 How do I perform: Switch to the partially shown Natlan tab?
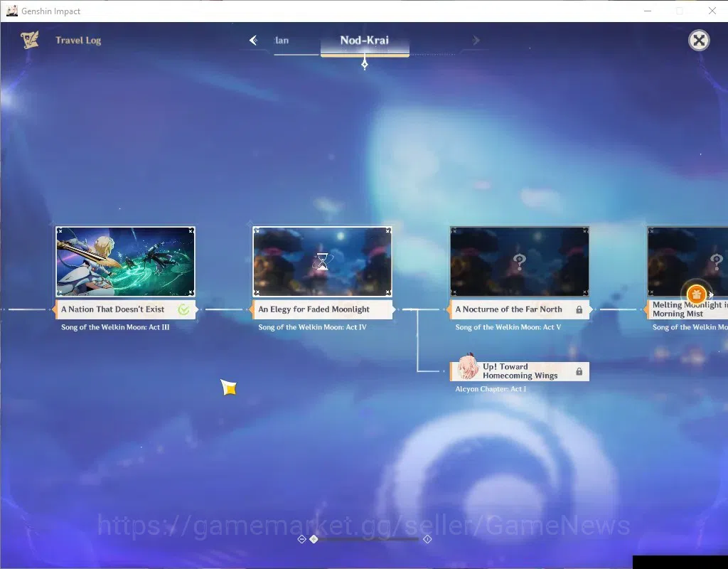(282, 41)
